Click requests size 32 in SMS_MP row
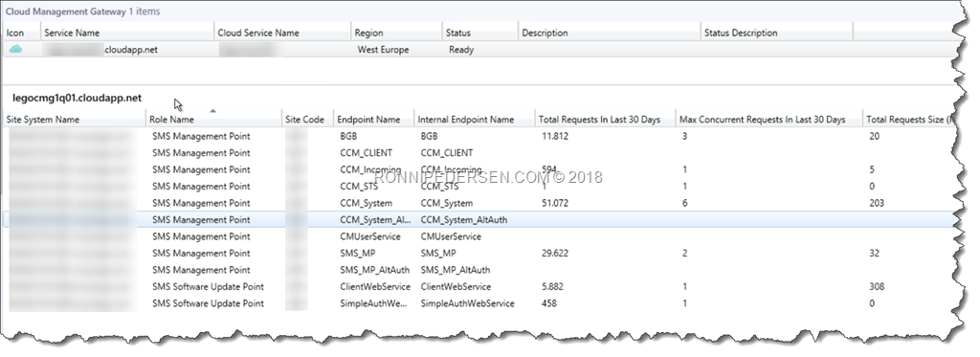Image resolution: width=980 pixels, height=357 pixels. pyautogui.click(x=874, y=254)
